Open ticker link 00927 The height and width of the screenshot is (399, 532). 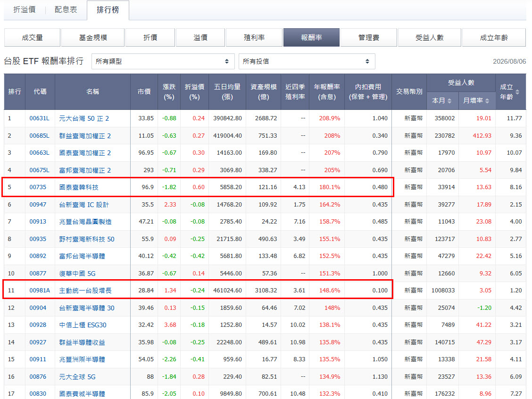point(38,342)
